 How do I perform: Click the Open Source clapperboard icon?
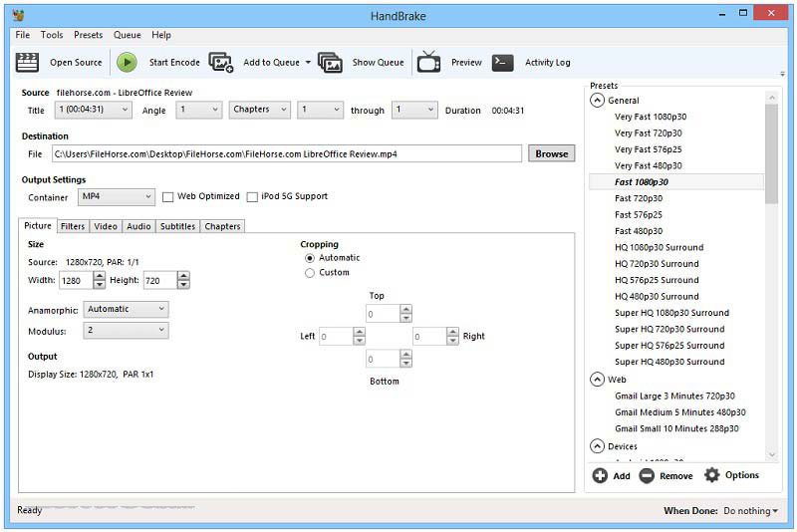[28, 62]
